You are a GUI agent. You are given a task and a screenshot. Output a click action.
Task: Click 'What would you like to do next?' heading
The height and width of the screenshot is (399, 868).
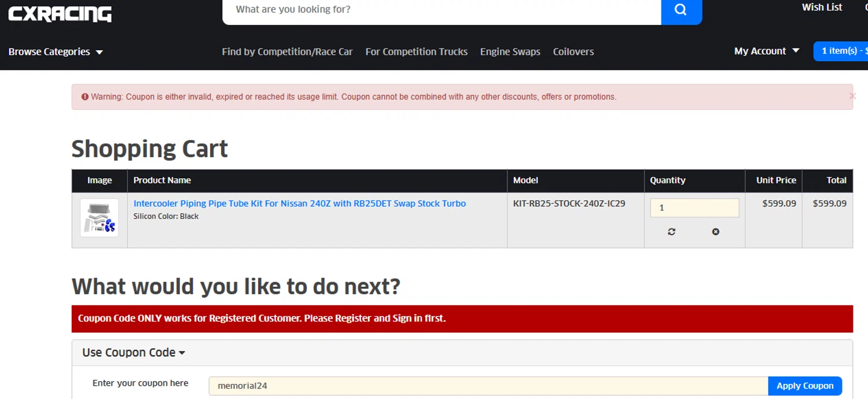tap(236, 286)
